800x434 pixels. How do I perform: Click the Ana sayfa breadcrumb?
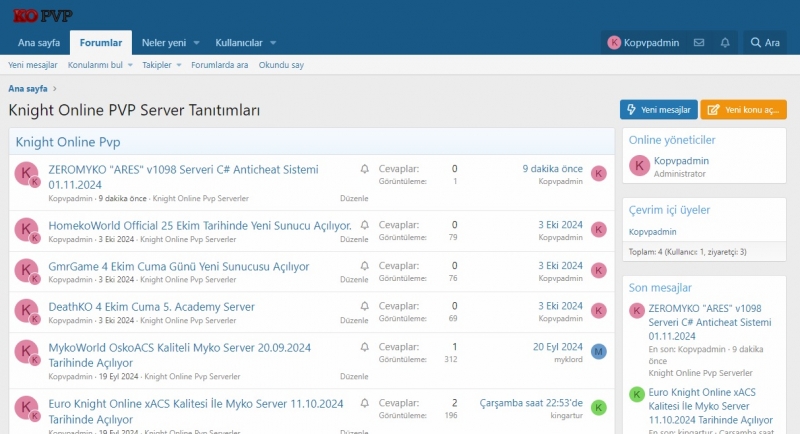pos(28,88)
